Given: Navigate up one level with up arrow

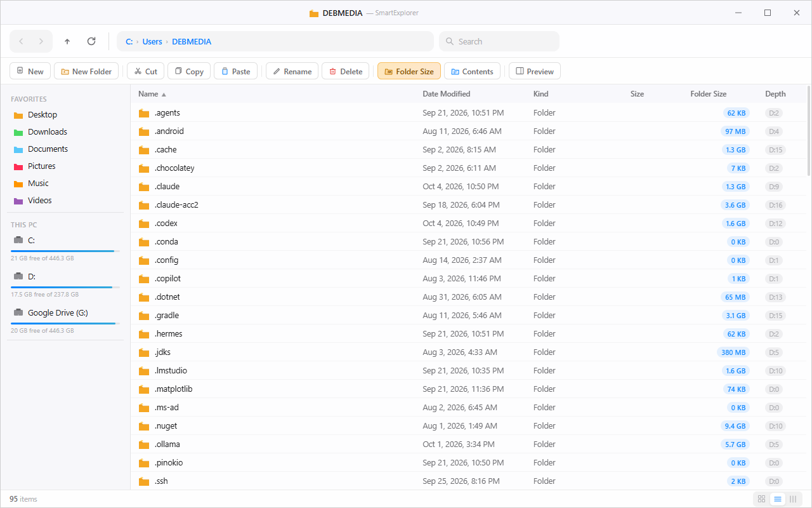Looking at the screenshot, I should (67, 41).
